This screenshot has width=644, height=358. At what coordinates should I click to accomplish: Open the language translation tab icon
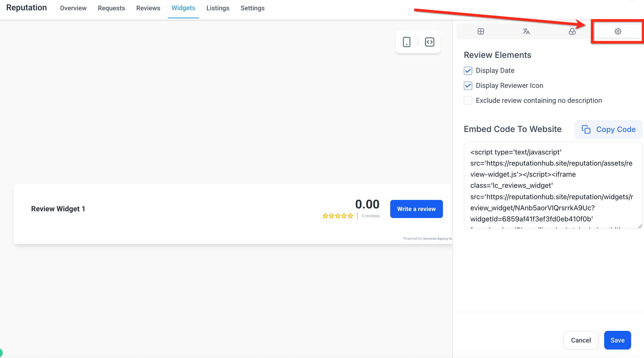[x=526, y=32]
